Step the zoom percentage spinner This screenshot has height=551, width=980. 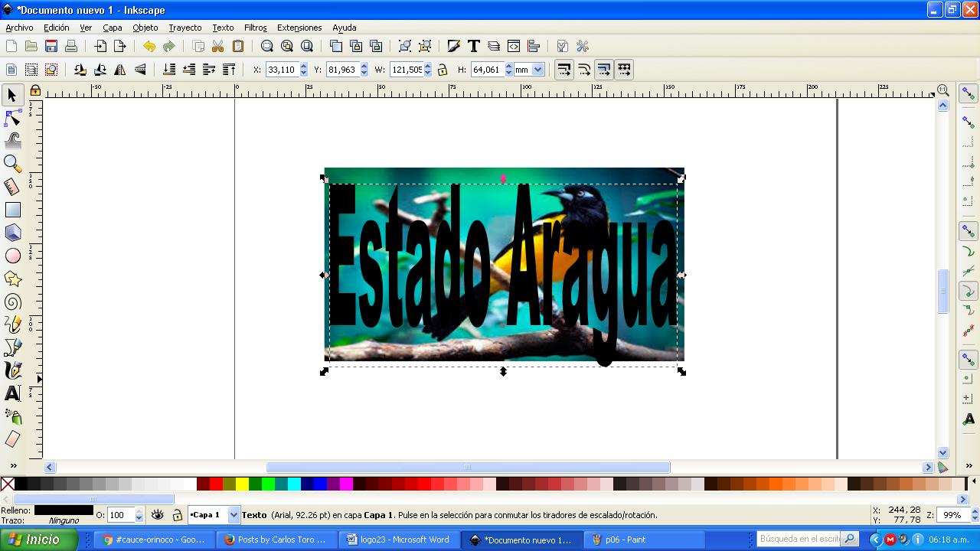tap(975, 516)
